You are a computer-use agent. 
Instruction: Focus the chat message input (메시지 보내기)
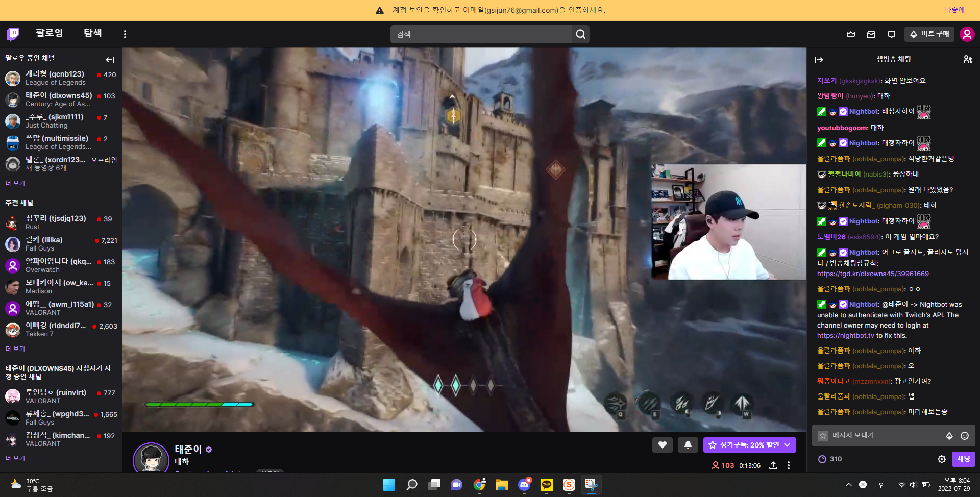[x=886, y=435]
